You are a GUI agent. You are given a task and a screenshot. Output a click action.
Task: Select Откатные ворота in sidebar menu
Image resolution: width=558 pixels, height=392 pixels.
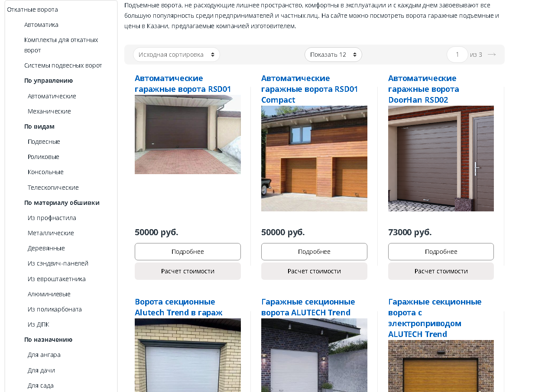pyautogui.click(x=32, y=10)
